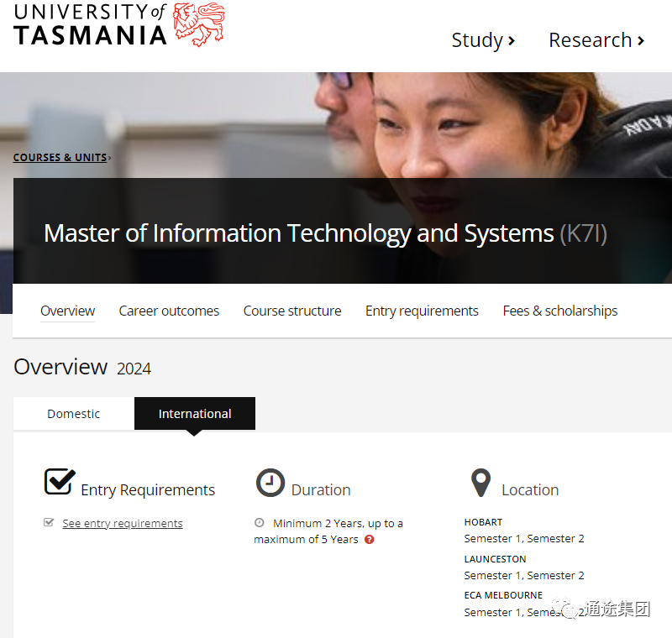672x638 pixels.
Task: Click the ECA MELBOURNE location label
Action: [503, 595]
